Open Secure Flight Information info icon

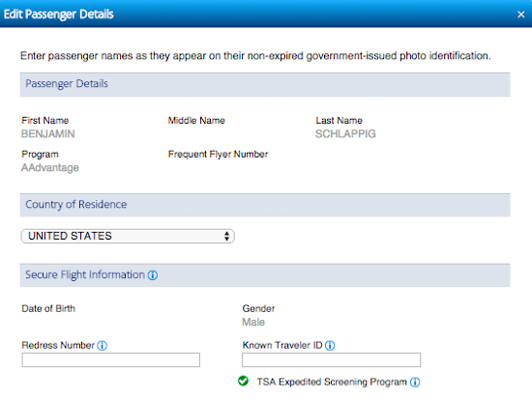coord(153,275)
